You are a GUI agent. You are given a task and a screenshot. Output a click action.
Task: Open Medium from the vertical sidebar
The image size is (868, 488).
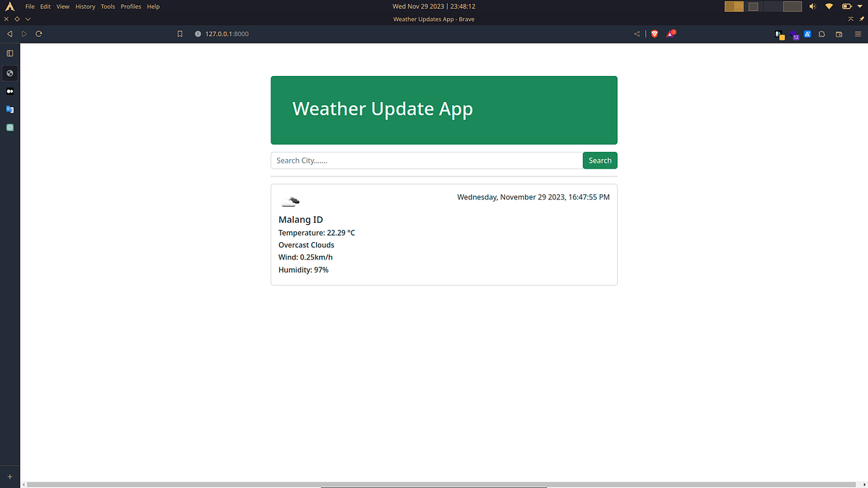[x=9, y=91]
